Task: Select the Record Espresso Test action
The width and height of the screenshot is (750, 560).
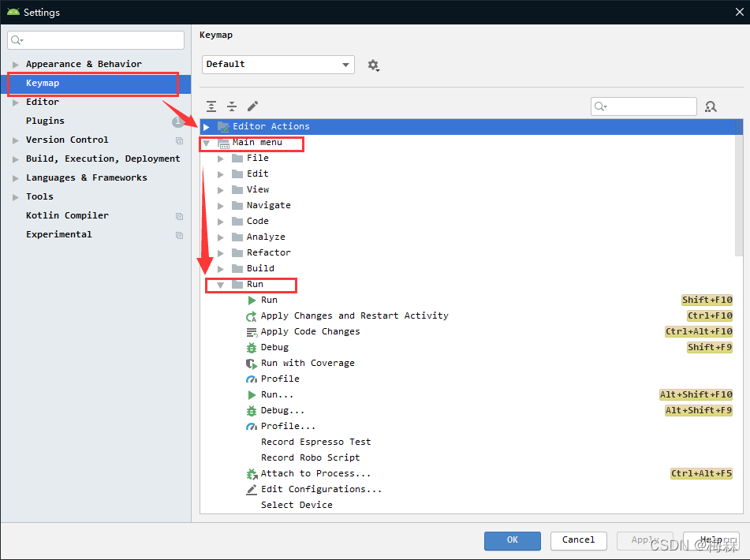Action: (315, 442)
